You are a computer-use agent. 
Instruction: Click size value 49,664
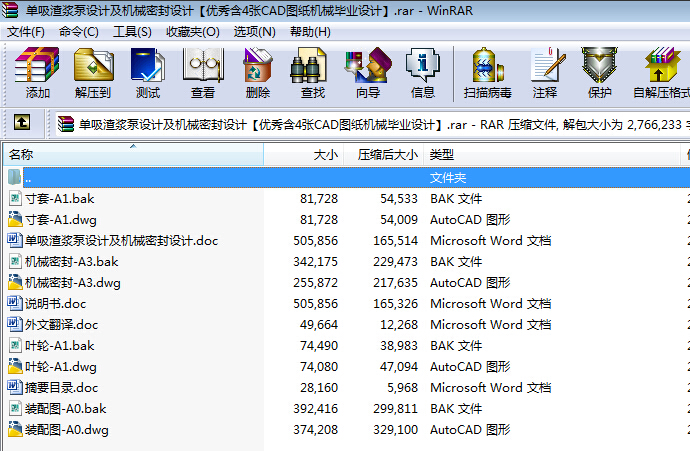coord(319,325)
